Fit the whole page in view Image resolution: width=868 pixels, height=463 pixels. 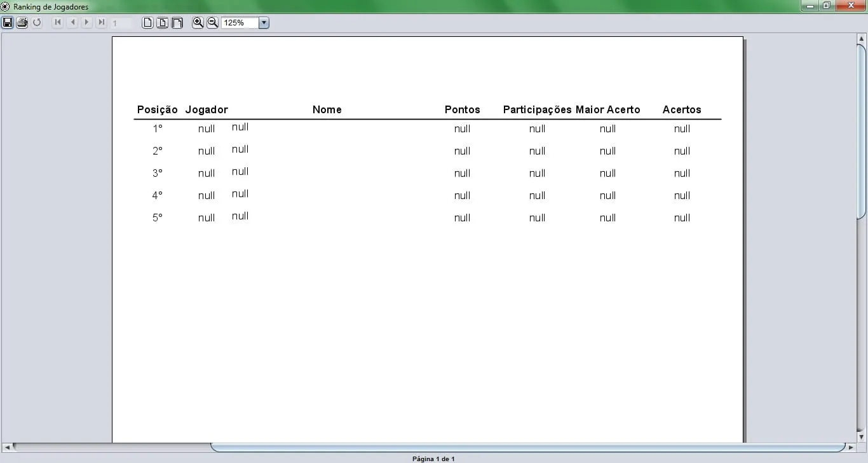point(163,23)
